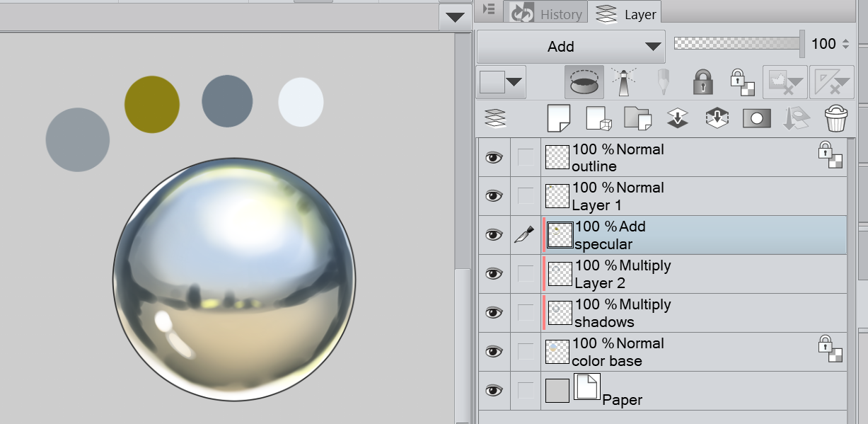Click the Delete Layer trash icon
Image resolution: width=868 pixels, height=424 pixels.
pos(836,118)
